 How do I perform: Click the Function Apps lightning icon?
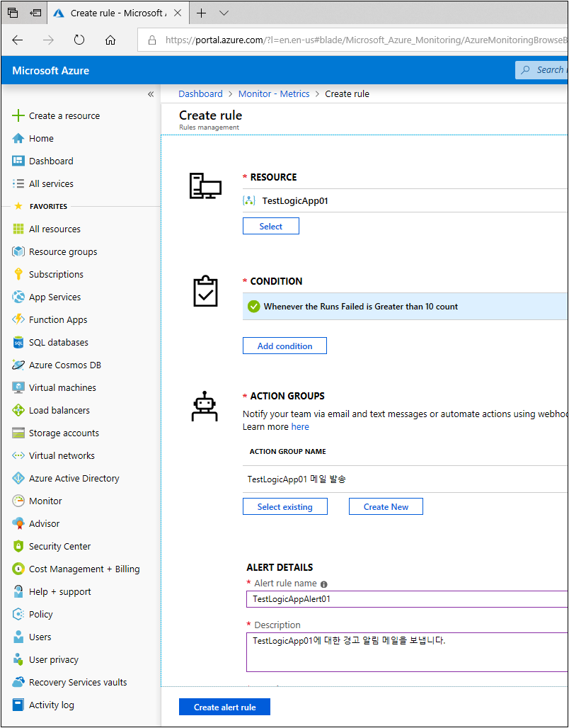[x=18, y=319]
